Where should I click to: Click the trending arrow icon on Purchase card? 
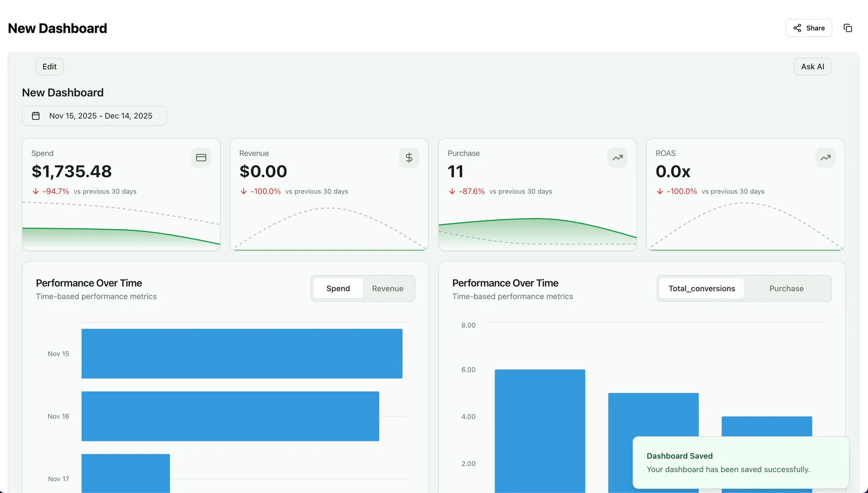618,158
